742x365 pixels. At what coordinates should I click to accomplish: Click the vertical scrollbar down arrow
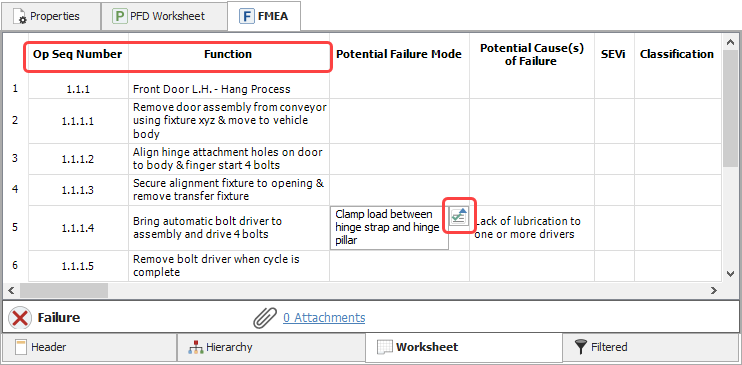pyautogui.click(x=730, y=274)
